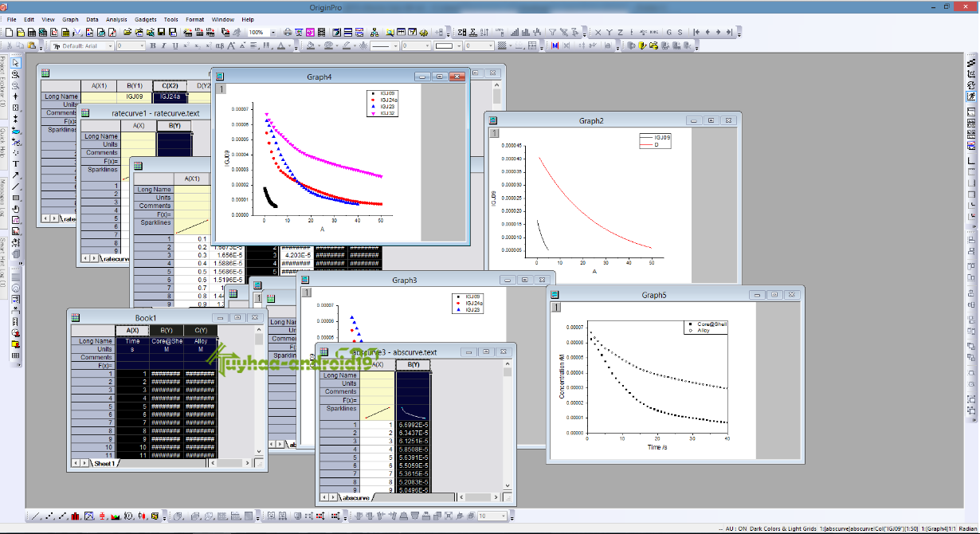Open the fill color dropdown arrow
This screenshot has width=980, height=534.
[x=319, y=46]
